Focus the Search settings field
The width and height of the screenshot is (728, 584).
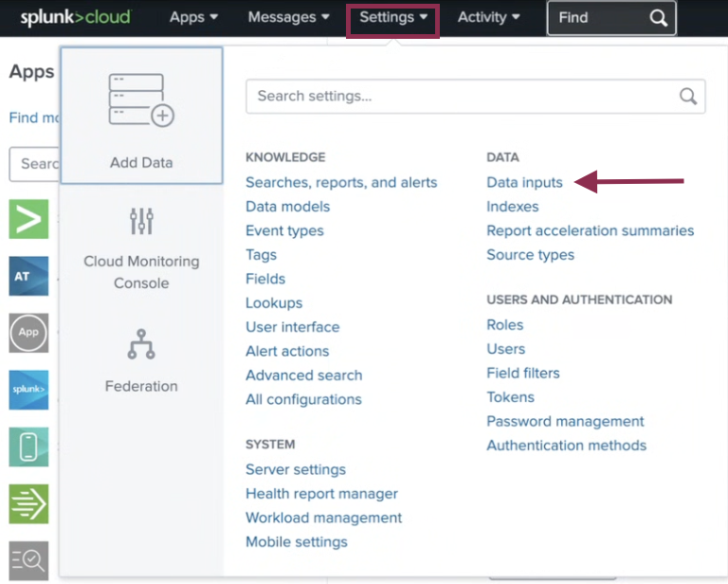tap(476, 96)
